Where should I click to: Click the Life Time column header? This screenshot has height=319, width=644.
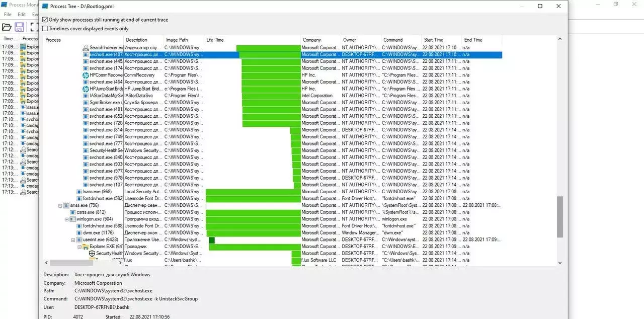(x=253, y=40)
